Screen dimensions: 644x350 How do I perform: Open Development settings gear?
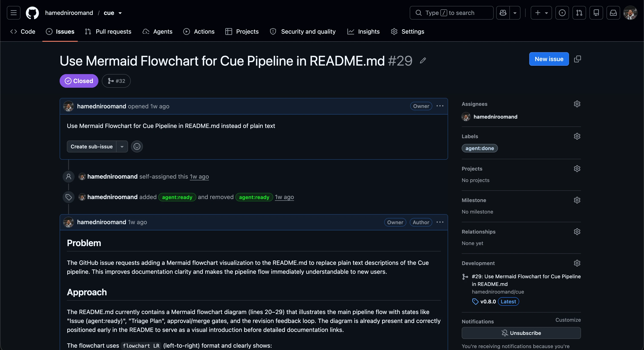click(x=577, y=263)
